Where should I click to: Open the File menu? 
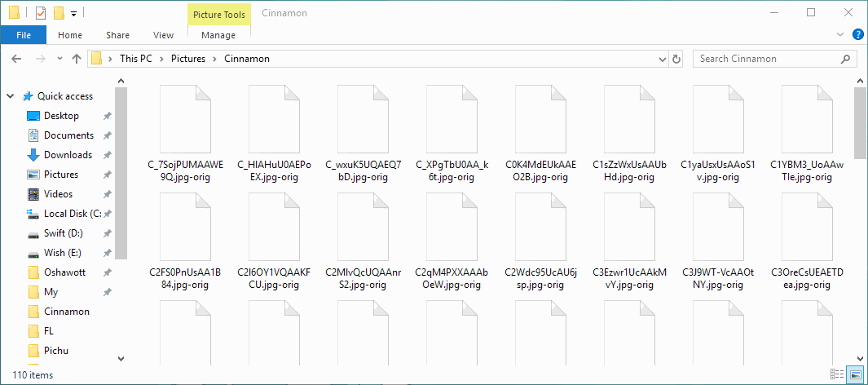pyautogui.click(x=24, y=35)
